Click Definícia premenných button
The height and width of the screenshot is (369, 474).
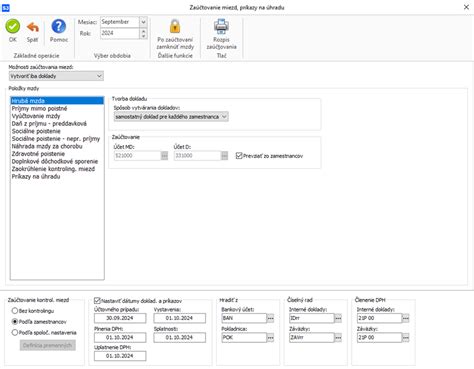point(47,345)
